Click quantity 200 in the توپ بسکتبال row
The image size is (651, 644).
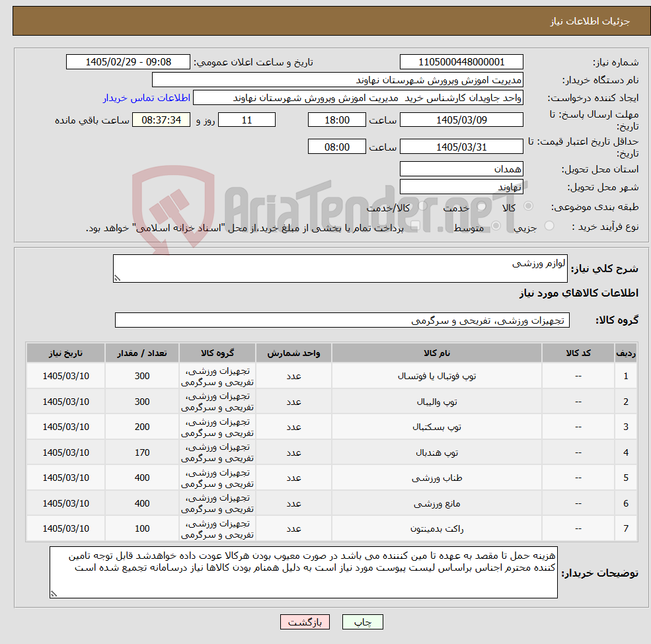(142, 427)
